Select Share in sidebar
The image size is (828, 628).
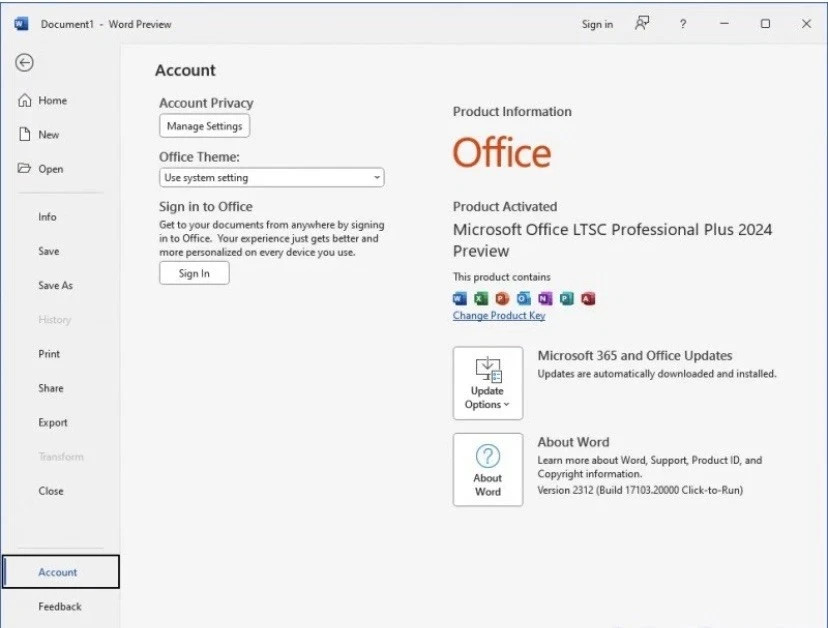51,388
